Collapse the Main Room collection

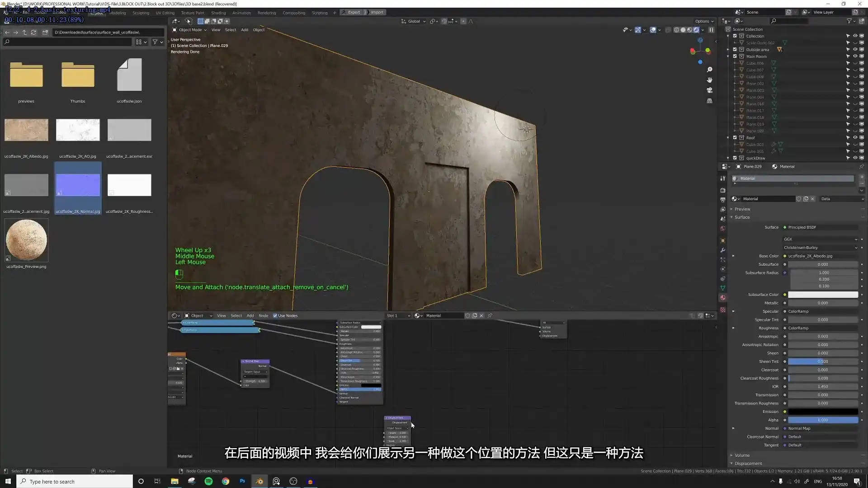pyautogui.click(x=728, y=56)
